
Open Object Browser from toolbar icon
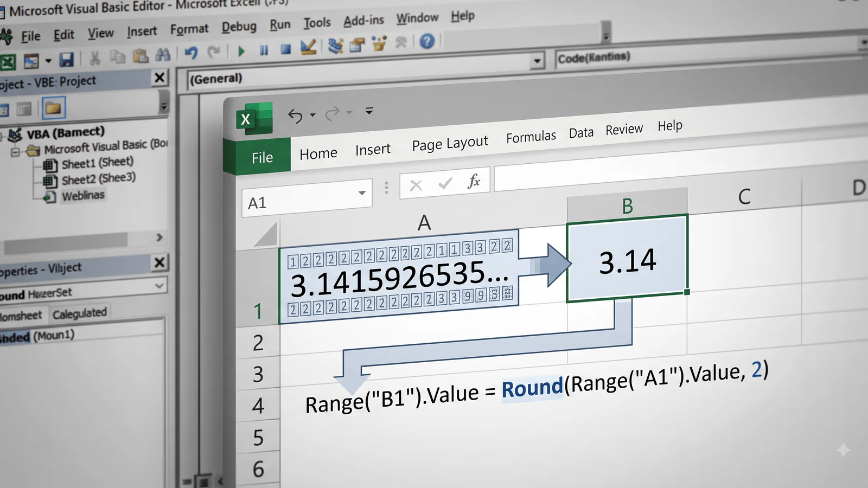379,43
